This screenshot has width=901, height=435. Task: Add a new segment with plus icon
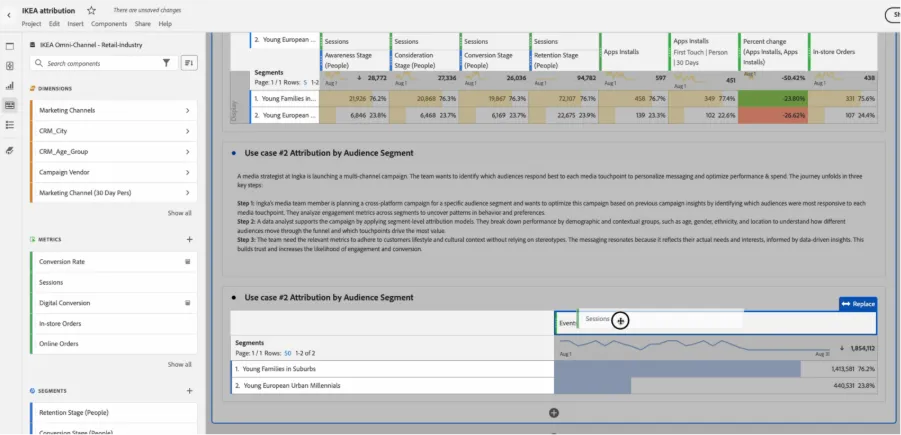tap(190, 391)
